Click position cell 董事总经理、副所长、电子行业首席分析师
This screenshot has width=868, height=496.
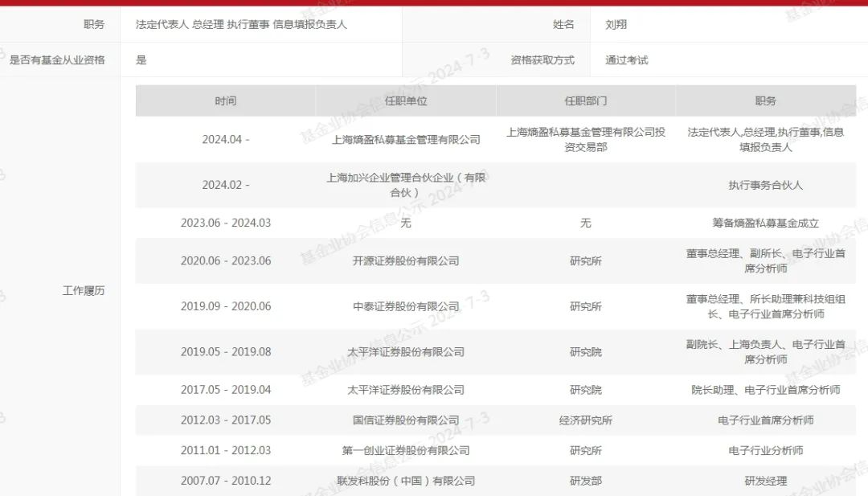766,260
